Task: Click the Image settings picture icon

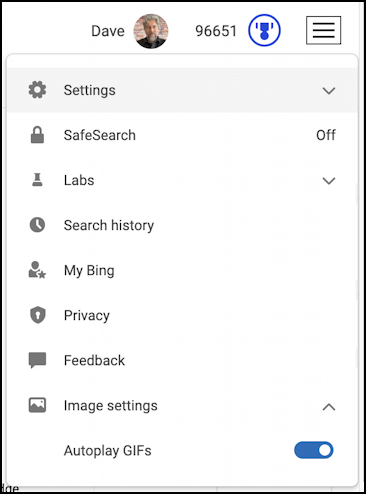Action: (37, 405)
